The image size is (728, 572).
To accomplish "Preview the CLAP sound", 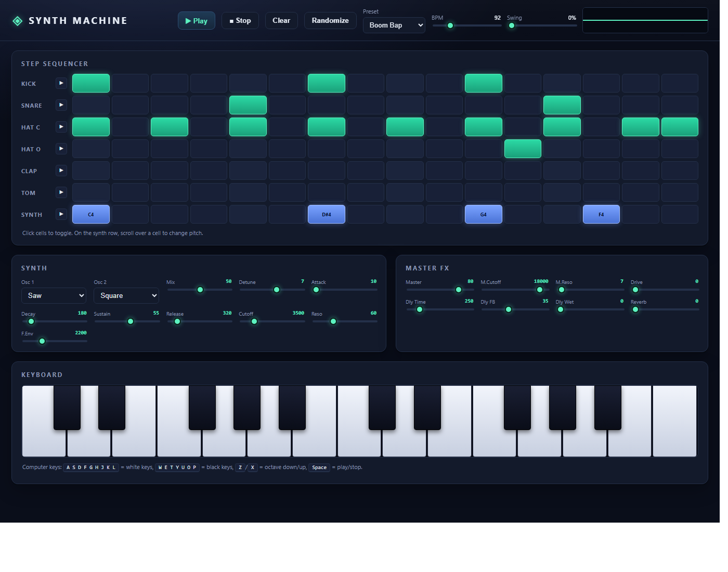I will pyautogui.click(x=61, y=171).
